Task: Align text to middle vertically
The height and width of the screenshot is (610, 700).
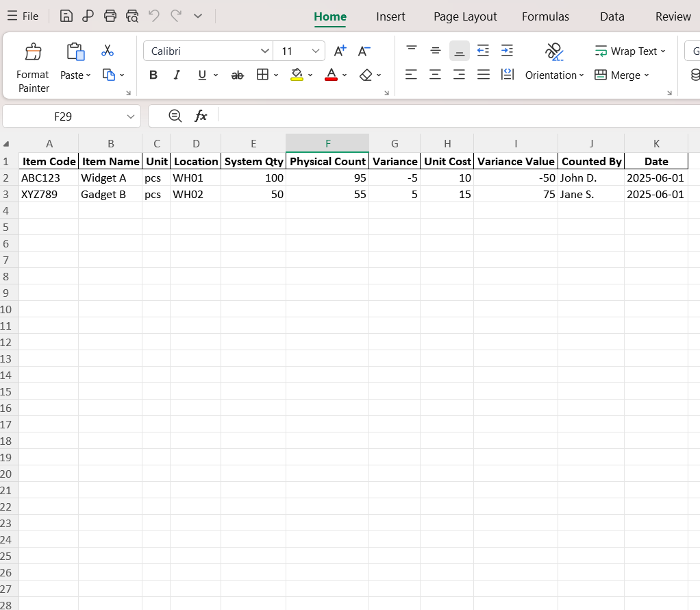Action: (435, 51)
